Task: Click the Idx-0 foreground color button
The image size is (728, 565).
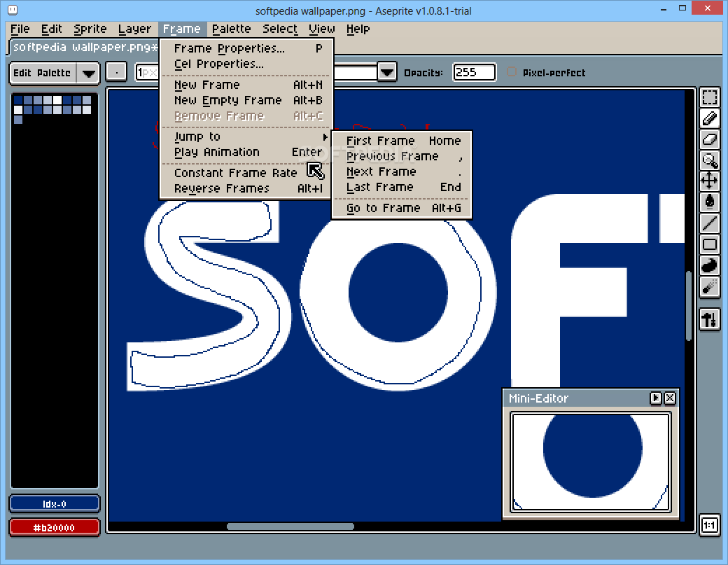Action: coord(55,503)
